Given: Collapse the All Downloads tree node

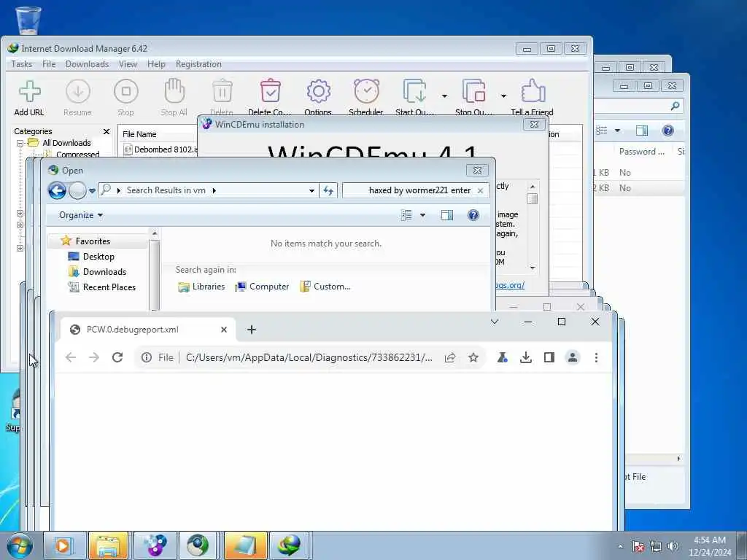Looking at the screenshot, I should pos(20,143).
